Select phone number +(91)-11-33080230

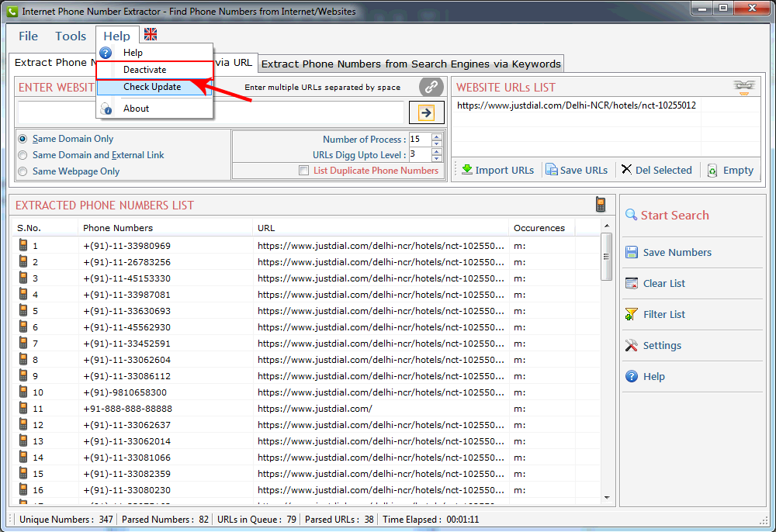click(x=126, y=490)
